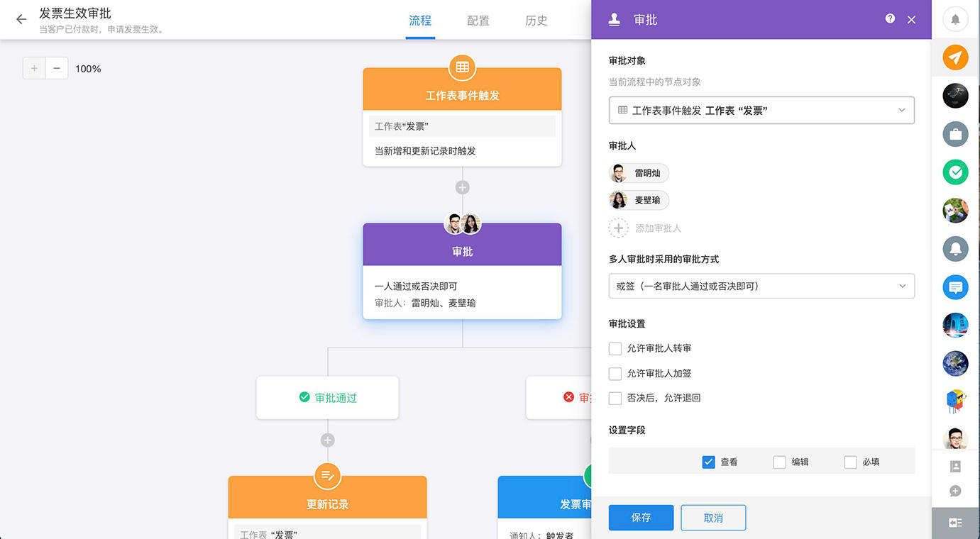Switch to the 配置 tab

click(x=478, y=21)
